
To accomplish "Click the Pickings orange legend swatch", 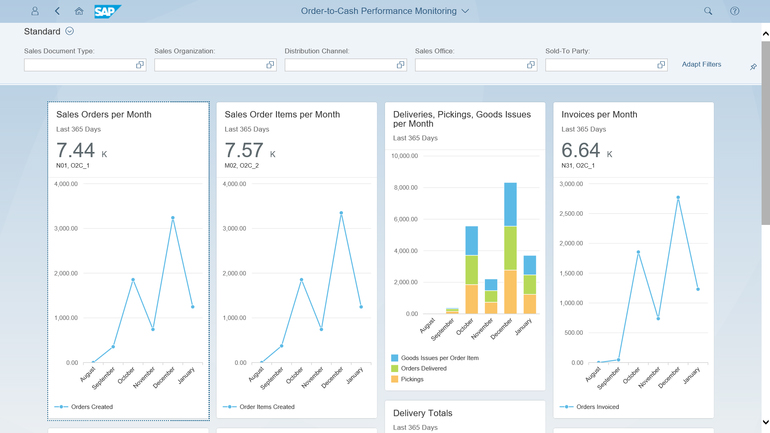I will [394, 379].
